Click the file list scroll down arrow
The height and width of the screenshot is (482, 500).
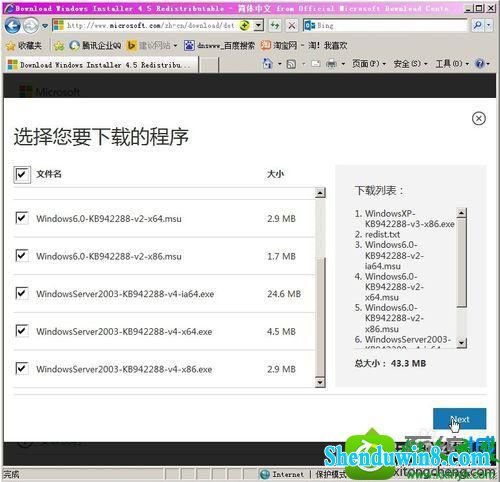320,382
